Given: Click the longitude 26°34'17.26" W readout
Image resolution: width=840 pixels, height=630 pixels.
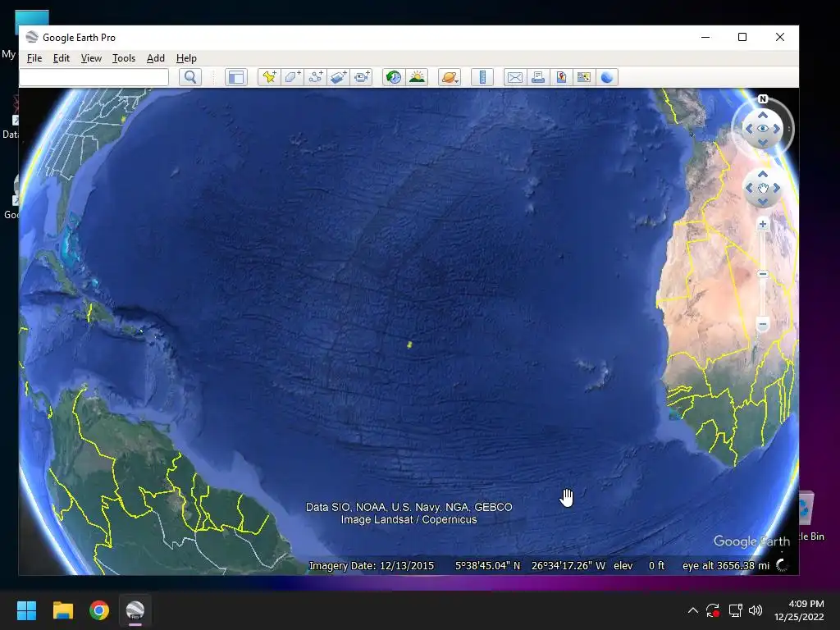Looking at the screenshot, I should click(x=568, y=566).
